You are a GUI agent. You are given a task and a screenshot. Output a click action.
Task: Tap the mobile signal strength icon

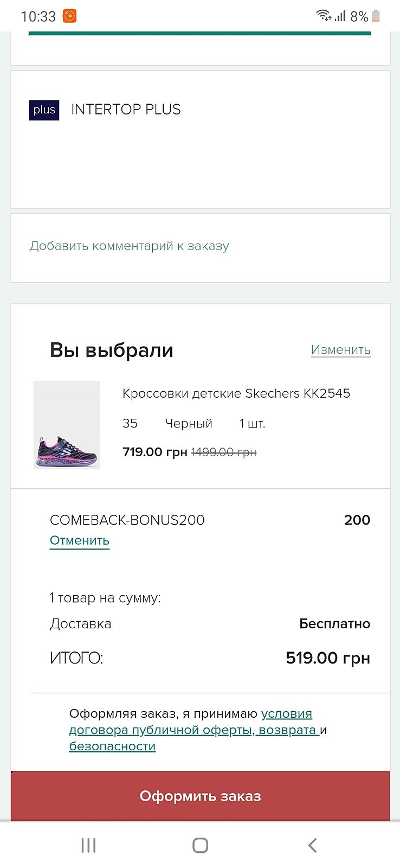pyautogui.click(x=340, y=16)
